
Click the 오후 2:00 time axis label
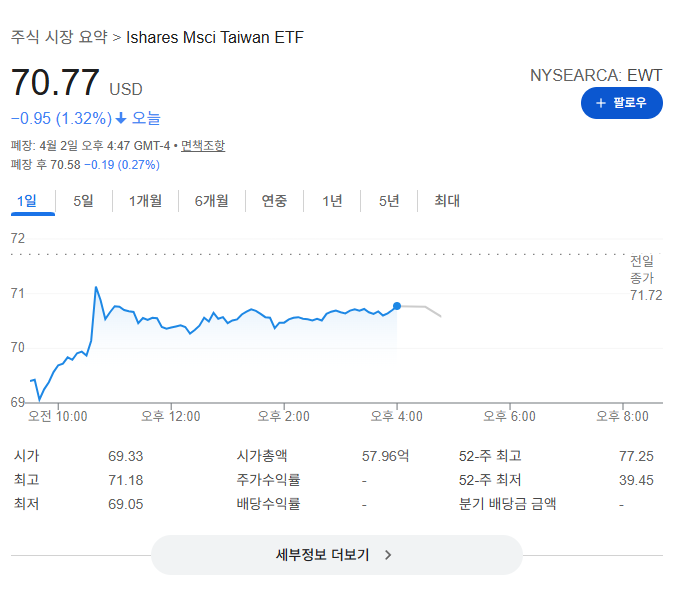click(x=284, y=416)
